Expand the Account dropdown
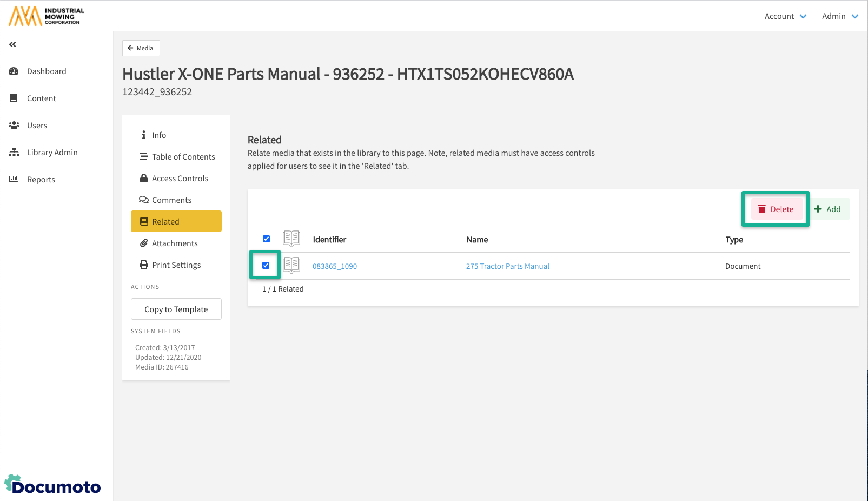868x501 pixels. click(x=785, y=16)
